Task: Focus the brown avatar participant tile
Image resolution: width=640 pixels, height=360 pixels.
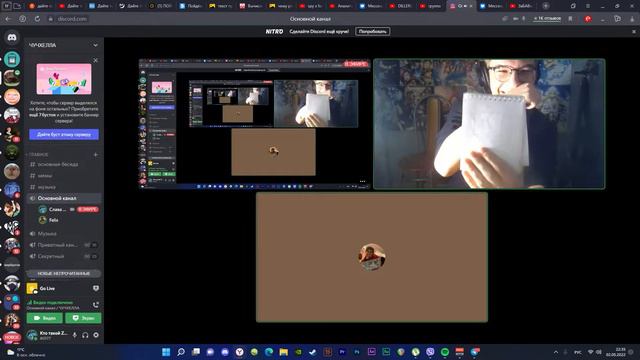Action: click(372, 257)
